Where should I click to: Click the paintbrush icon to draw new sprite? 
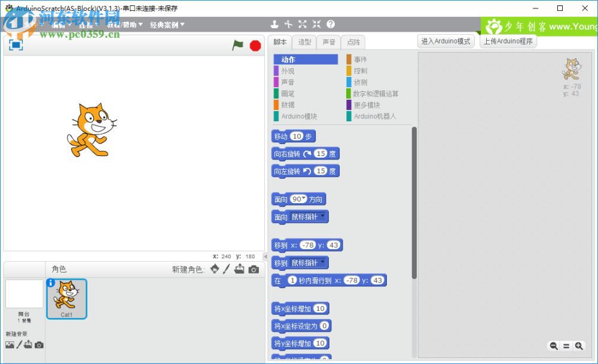225,270
